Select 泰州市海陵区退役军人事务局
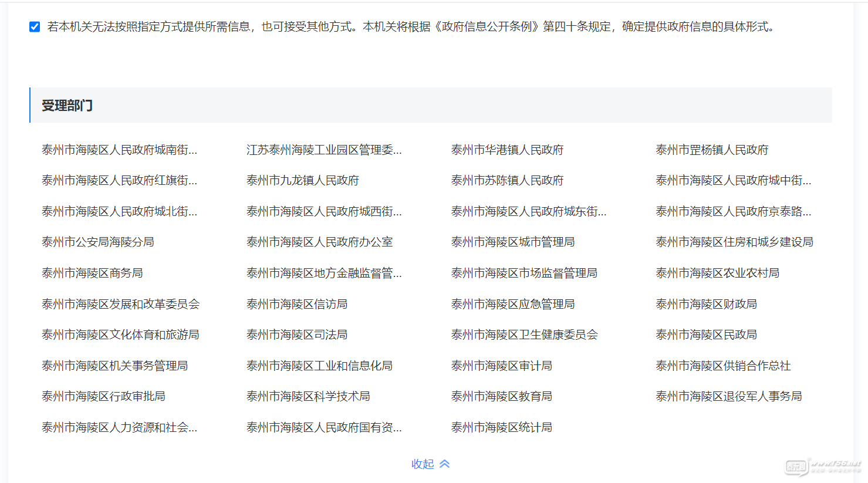The height and width of the screenshot is (483, 868). [x=729, y=397]
